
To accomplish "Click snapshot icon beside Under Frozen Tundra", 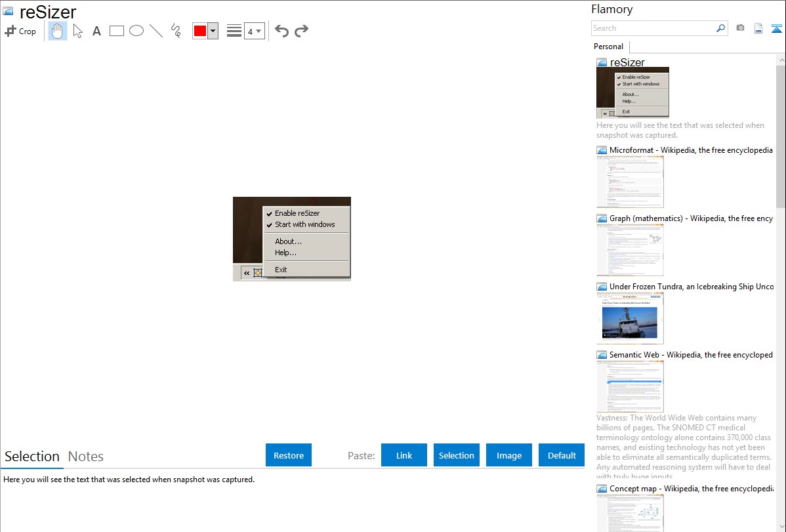I will point(602,286).
